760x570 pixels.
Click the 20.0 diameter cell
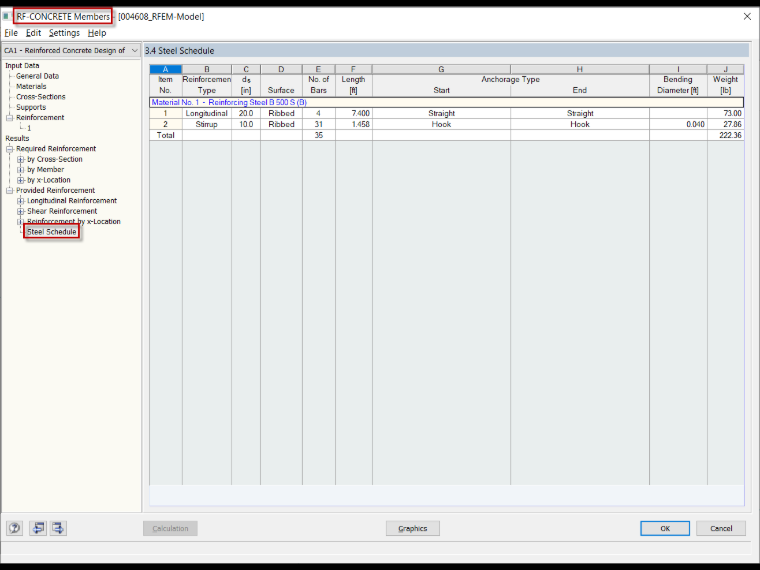pos(246,113)
